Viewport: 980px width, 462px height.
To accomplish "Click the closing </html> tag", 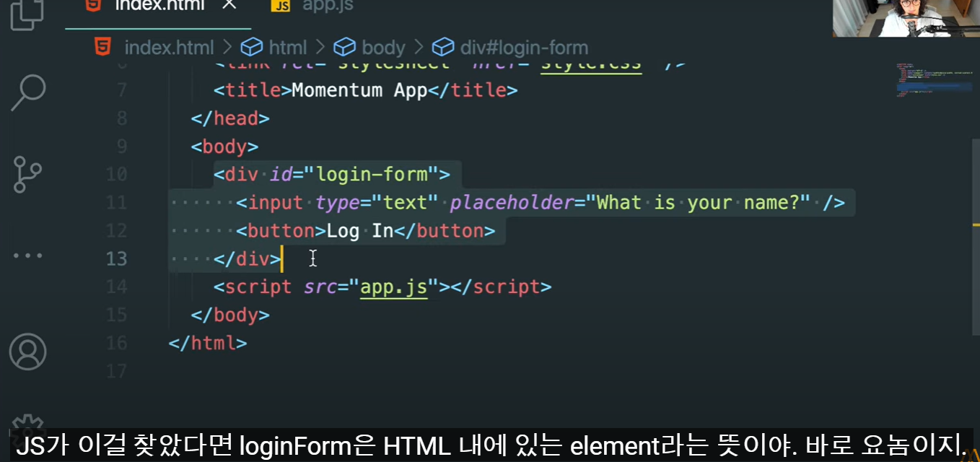I will (x=208, y=343).
